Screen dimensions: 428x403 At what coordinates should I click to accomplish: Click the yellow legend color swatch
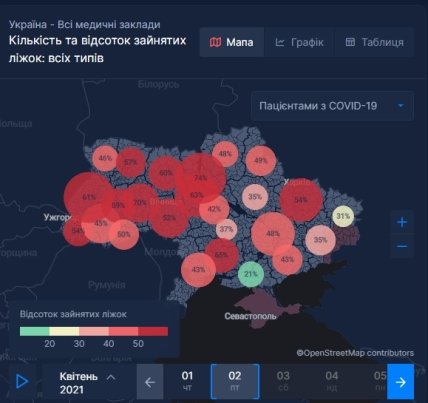[x=64, y=331]
